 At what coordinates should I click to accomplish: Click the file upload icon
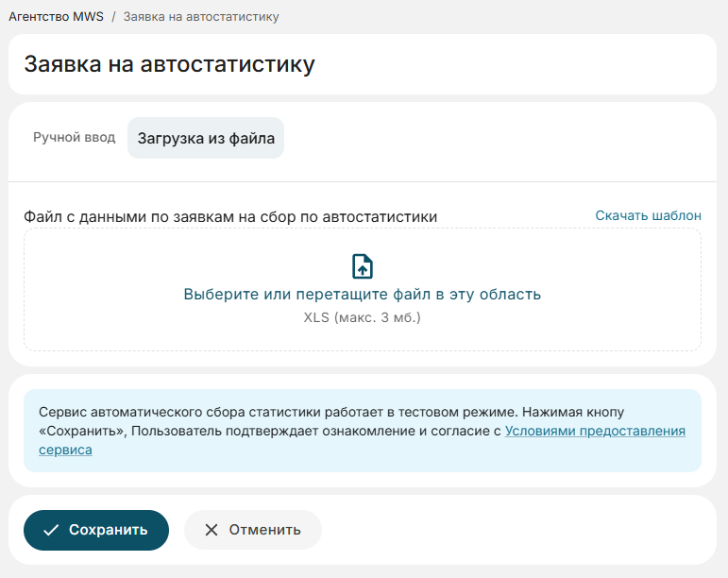click(363, 266)
